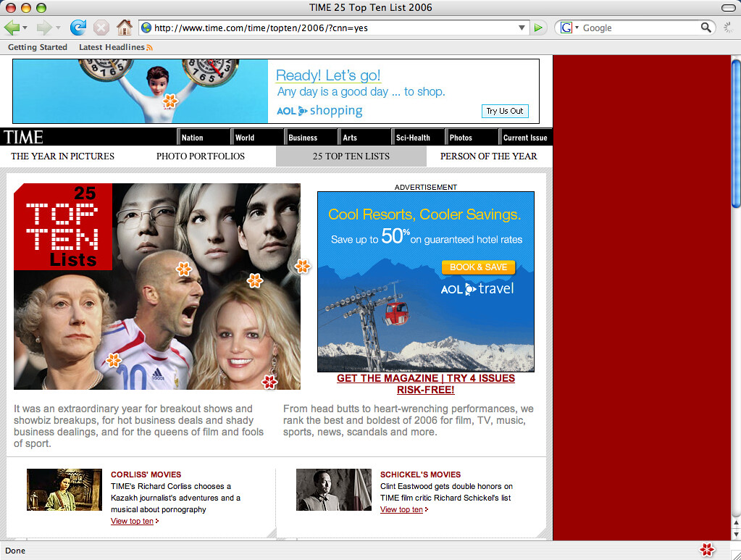Viewport: 741px width, 560px height.
Task: Open the Schickel's Movies heading
Action: [x=421, y=475]
